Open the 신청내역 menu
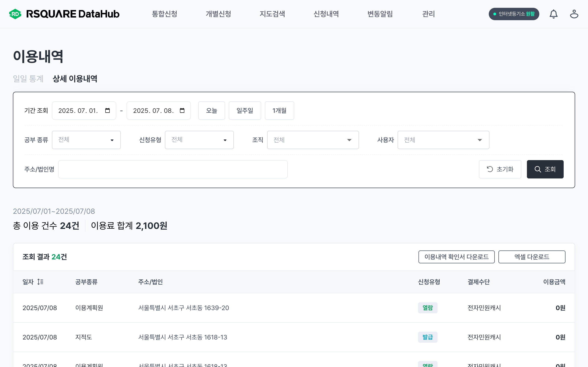Viewport: 588px width, 367px height. point(326,14)
